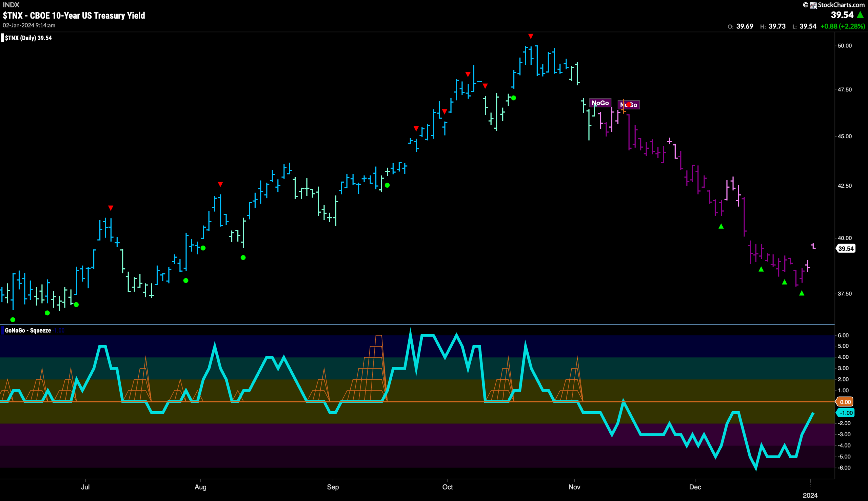Click the first purple NoGo label

tap(600, 103)
